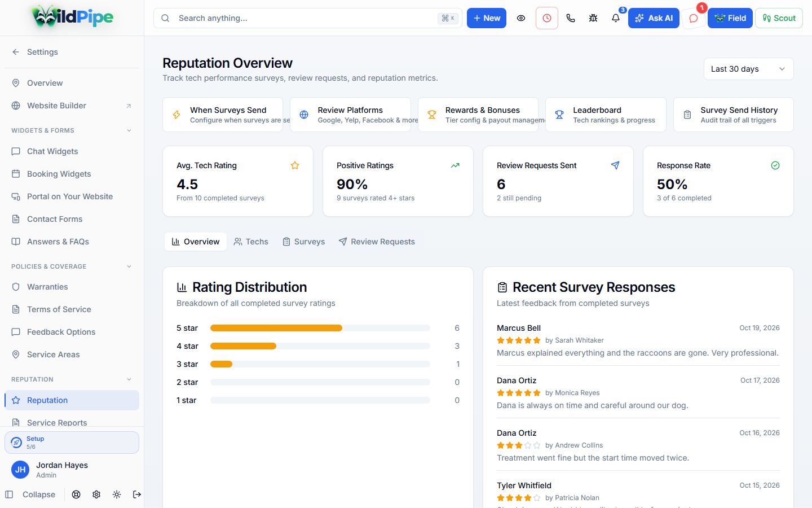Click the clipboard icon beside Recent Survey Responses
Image resolution: width=812 pixels, height=508 pixels.
click(x=502, y=287)
